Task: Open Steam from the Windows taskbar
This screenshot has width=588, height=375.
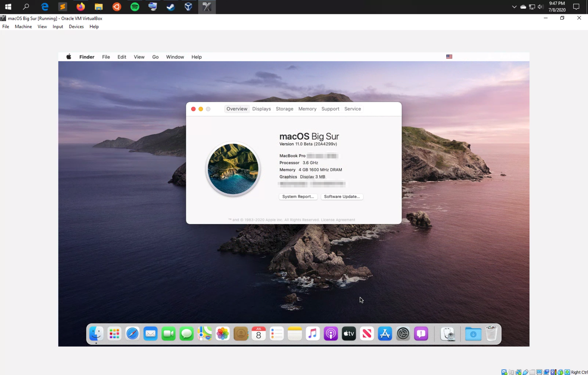Action: click(x=171, y=7)
